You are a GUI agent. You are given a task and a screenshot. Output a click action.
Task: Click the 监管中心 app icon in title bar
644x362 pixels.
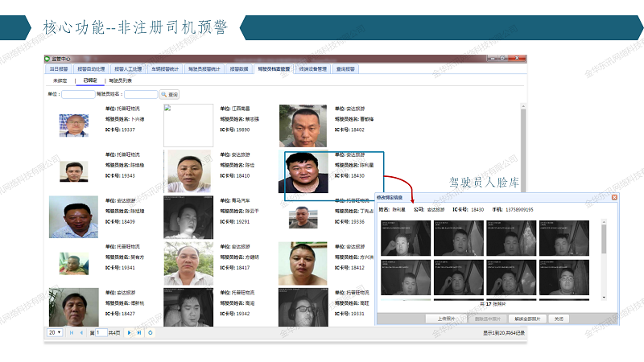(x=47, y=59)
